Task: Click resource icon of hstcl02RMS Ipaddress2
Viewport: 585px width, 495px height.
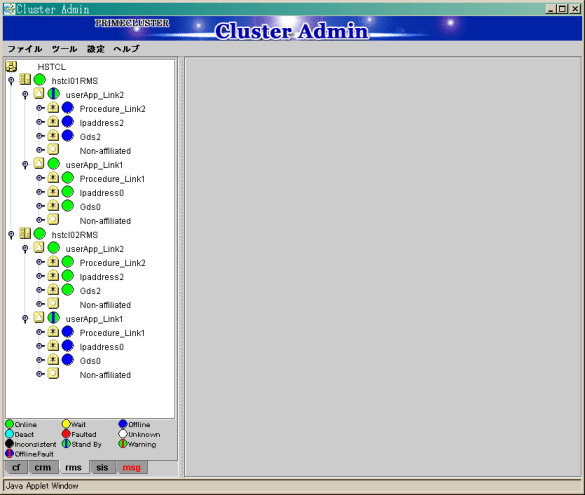Action: tap(53, 275)
